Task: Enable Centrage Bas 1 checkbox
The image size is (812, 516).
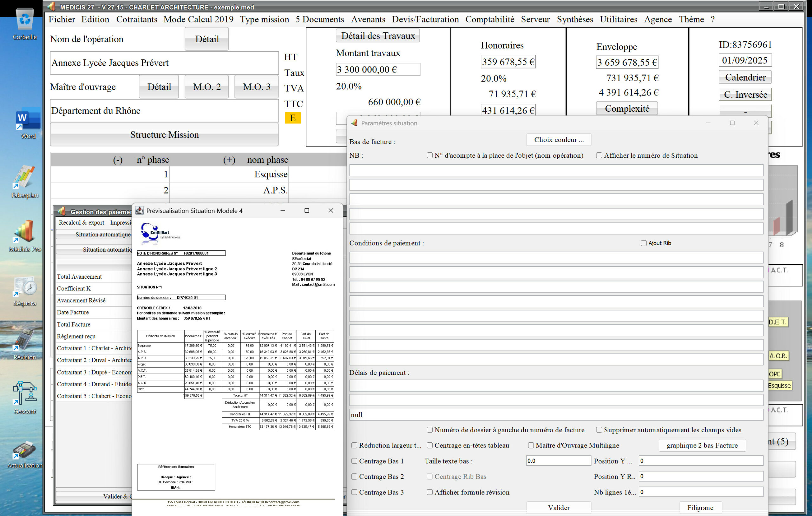Action: click(x=354, y=461)
